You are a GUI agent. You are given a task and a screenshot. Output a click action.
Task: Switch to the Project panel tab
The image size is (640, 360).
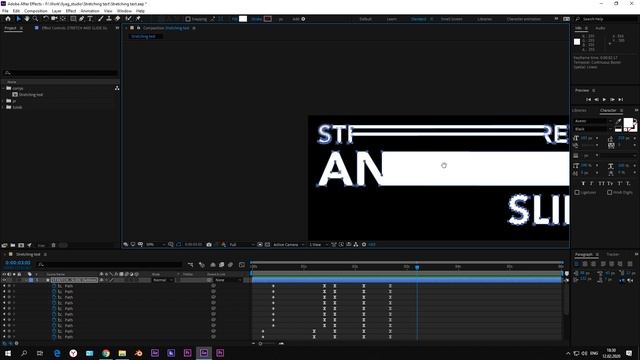10,28
